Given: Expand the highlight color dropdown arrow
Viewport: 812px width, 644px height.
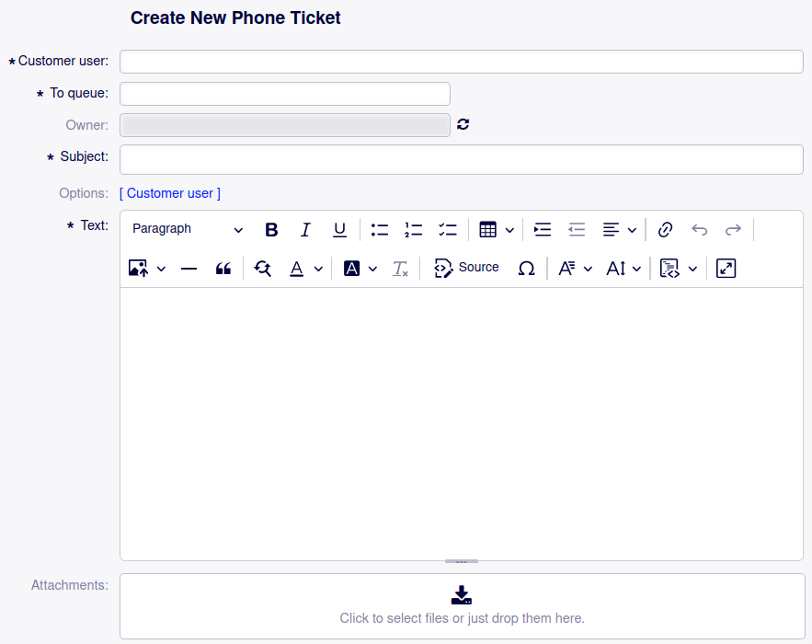Looking at the screenshot, I should click(x=372, y=269).
